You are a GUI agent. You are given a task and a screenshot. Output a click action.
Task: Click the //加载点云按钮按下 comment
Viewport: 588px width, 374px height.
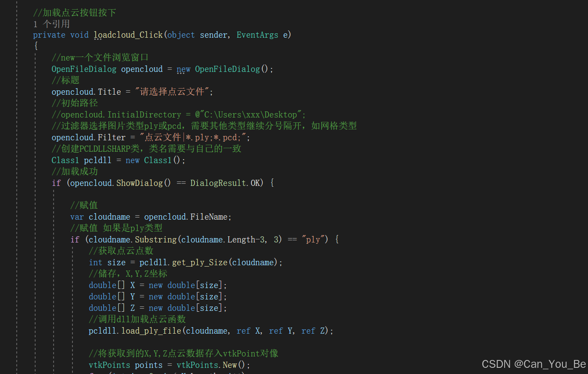pyautogui.click(x=74, y=12)
